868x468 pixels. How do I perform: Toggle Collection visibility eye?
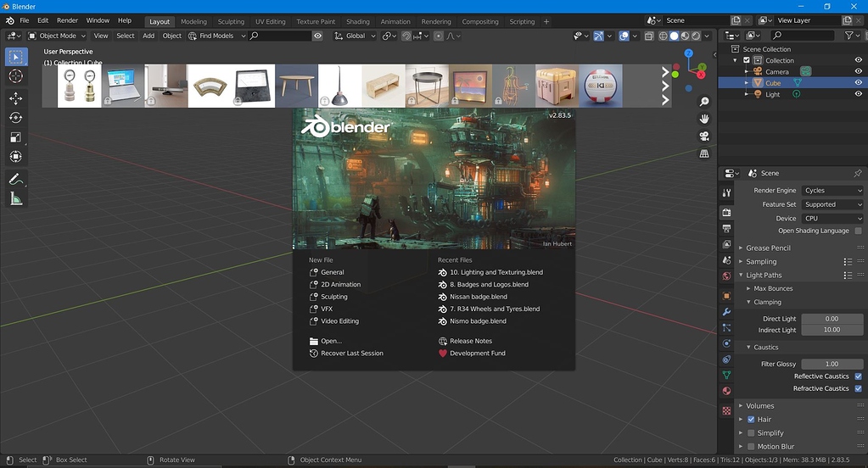coord(858,59)
